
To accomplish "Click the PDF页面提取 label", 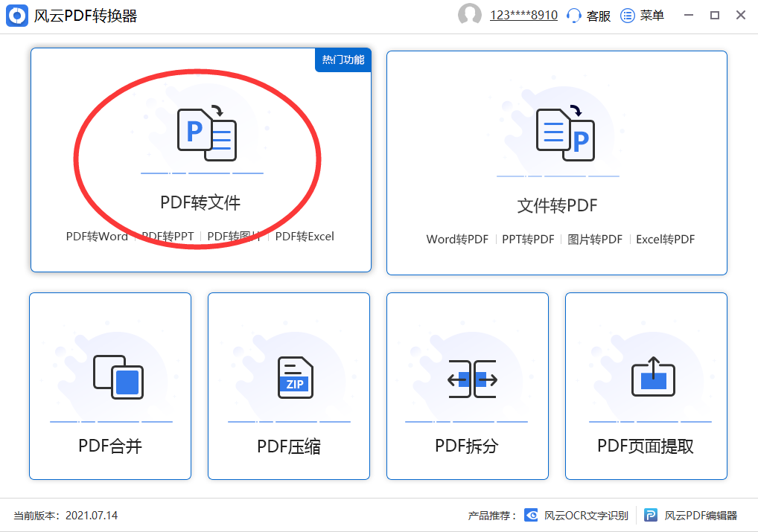I will 646,446.
